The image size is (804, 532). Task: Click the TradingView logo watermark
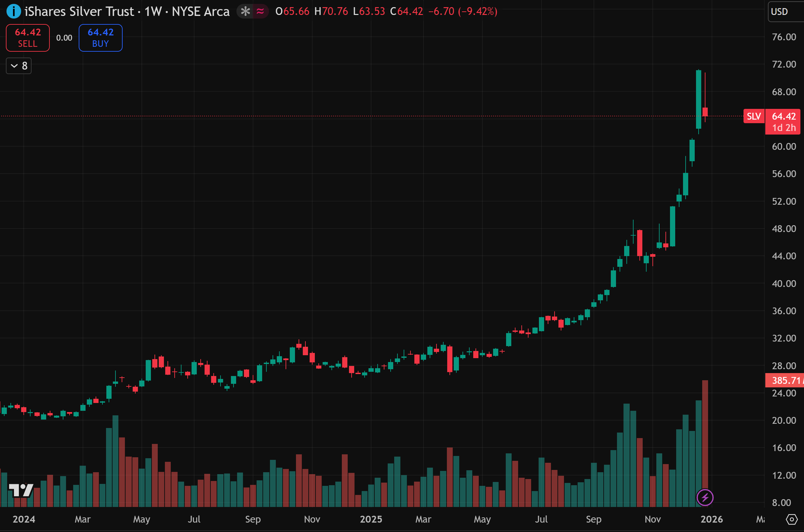[21, 490]
